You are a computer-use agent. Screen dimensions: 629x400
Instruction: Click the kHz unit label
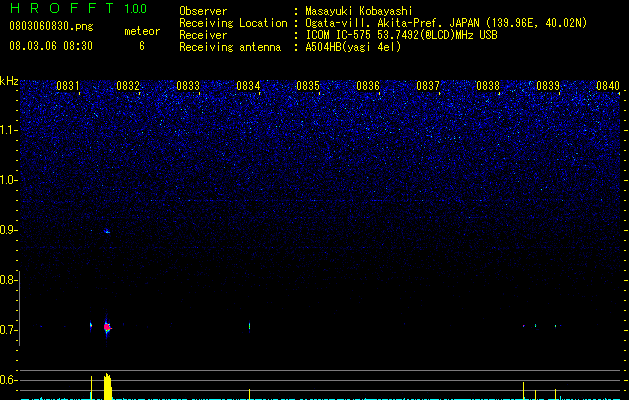pyautogui.click(x=9, y=81)
